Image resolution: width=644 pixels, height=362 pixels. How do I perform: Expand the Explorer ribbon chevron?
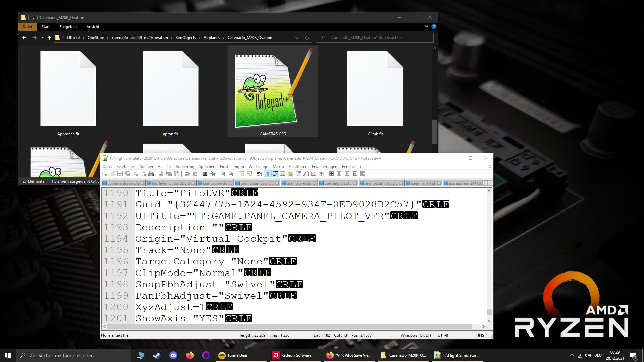point(426,26)
